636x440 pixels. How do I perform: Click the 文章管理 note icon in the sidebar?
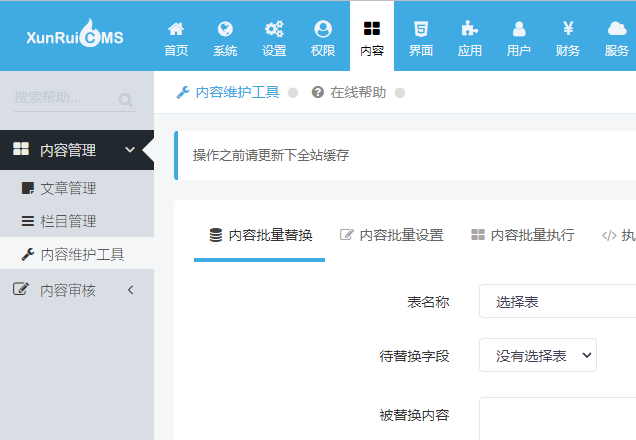(x=28, y=188)
